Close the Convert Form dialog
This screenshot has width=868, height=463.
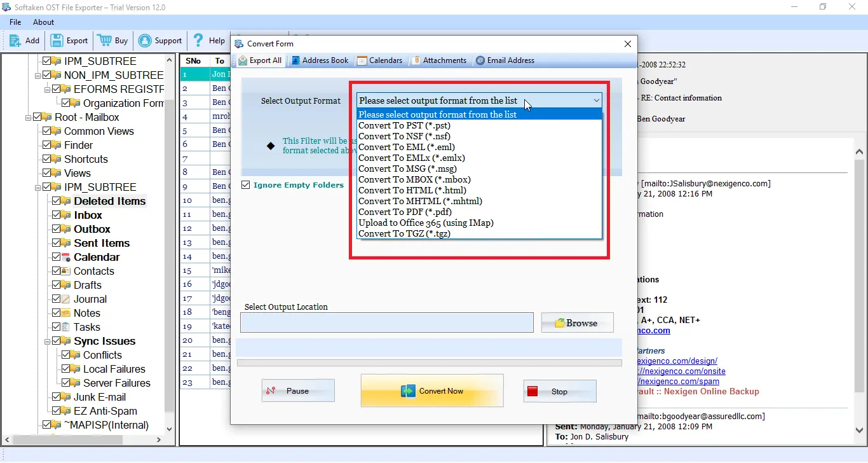[628, 44]
